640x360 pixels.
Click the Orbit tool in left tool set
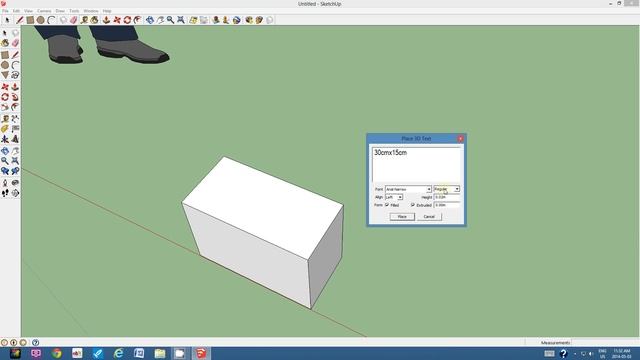tap(5, 151)
